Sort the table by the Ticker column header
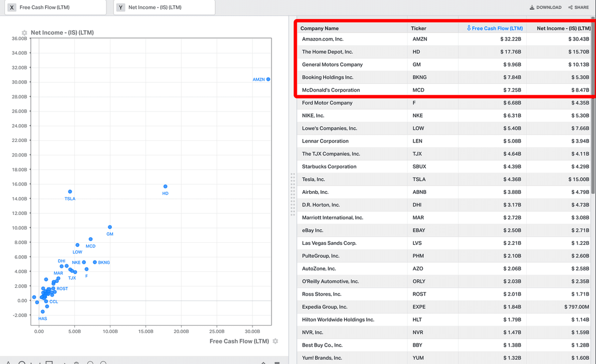 coord(418,29)
